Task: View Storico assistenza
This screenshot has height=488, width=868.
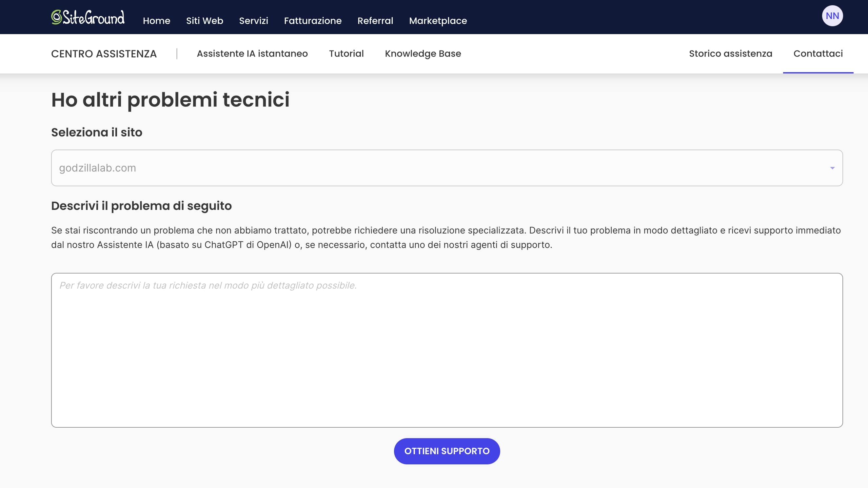Action: 730,53
